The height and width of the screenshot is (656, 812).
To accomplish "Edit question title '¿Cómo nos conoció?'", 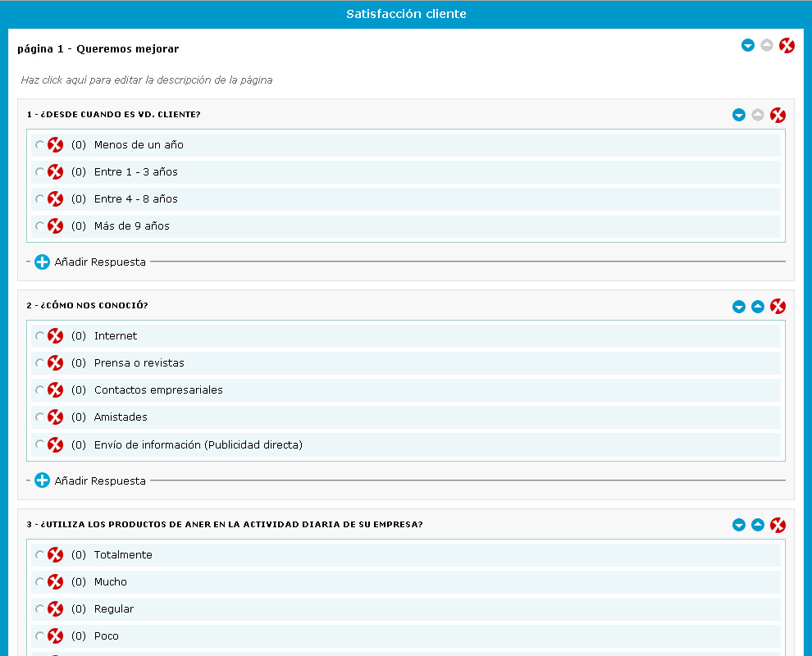I will (x=87, y=306).
